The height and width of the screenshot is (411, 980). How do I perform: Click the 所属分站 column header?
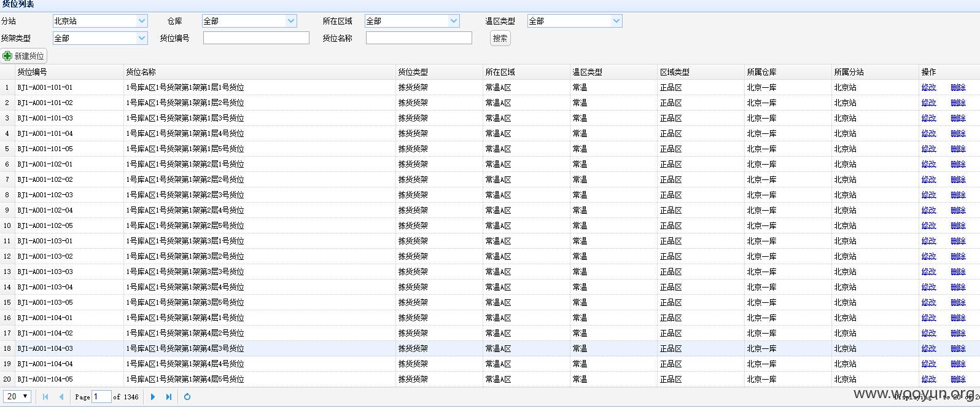click(876, 72)
